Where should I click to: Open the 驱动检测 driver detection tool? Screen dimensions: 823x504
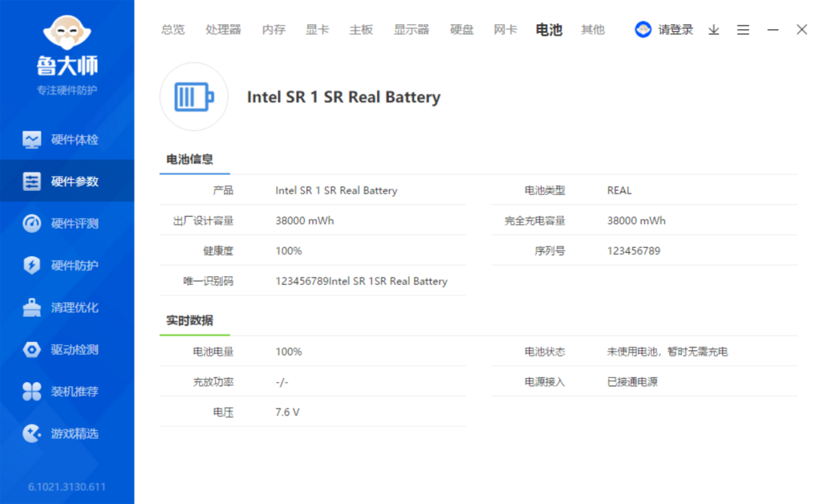[67, 349]
